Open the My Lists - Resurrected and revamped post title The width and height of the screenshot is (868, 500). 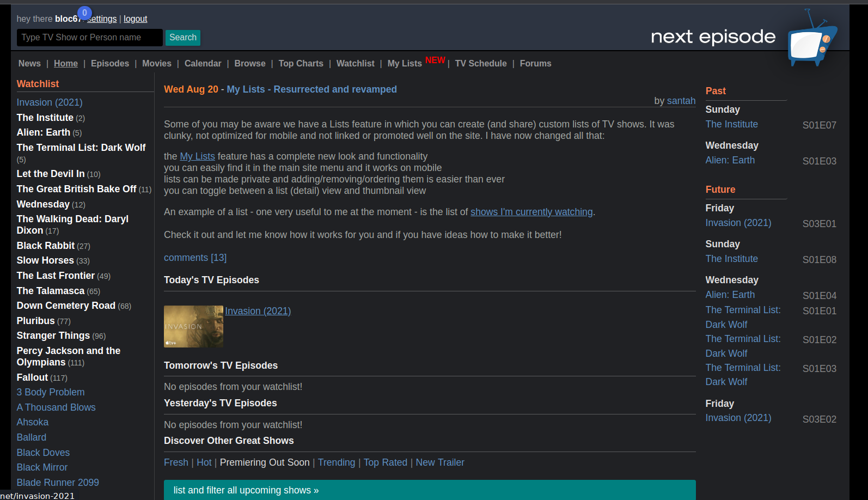(312, 89)
